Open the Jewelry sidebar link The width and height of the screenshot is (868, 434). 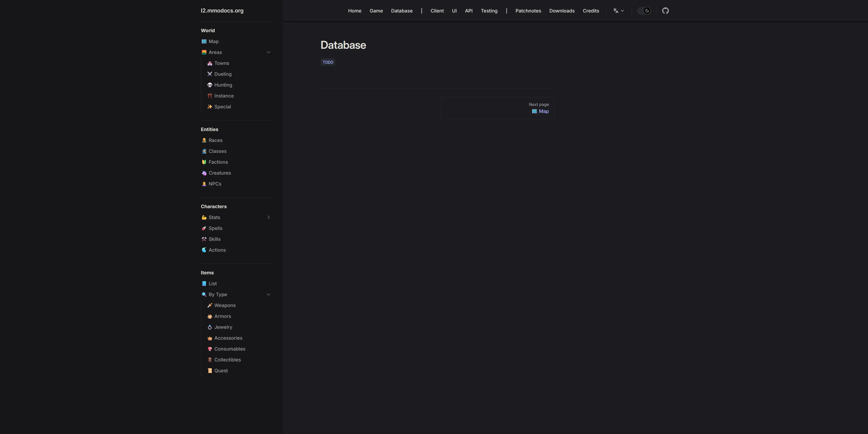(223, 327)
